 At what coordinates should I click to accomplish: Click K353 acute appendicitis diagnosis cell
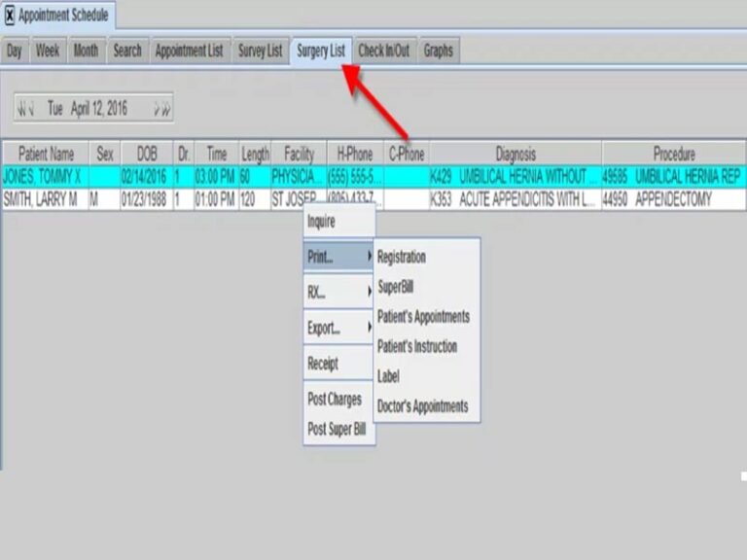[x=516, y=199]
